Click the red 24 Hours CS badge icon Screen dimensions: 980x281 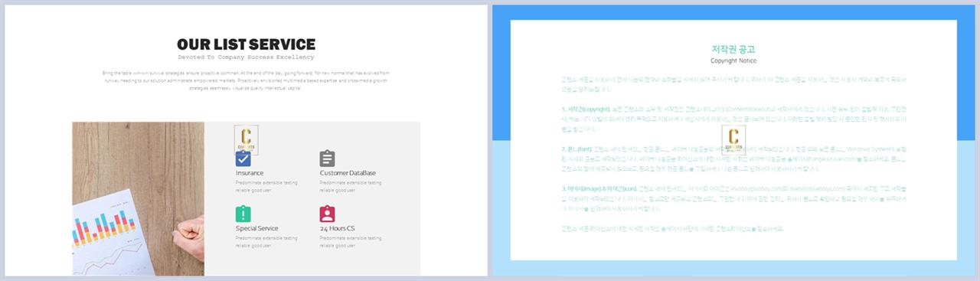327,214
